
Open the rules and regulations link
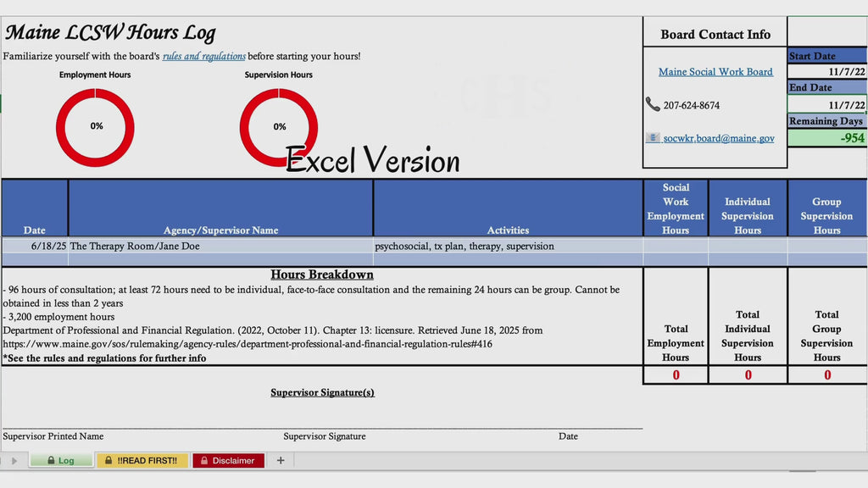(203, 57)
